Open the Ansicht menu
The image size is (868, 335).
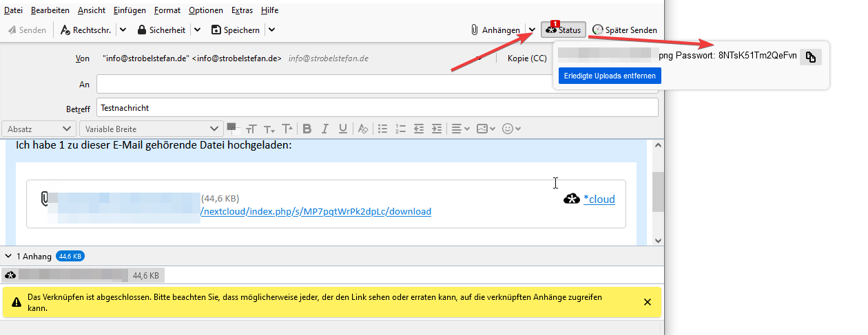(92, 10)
